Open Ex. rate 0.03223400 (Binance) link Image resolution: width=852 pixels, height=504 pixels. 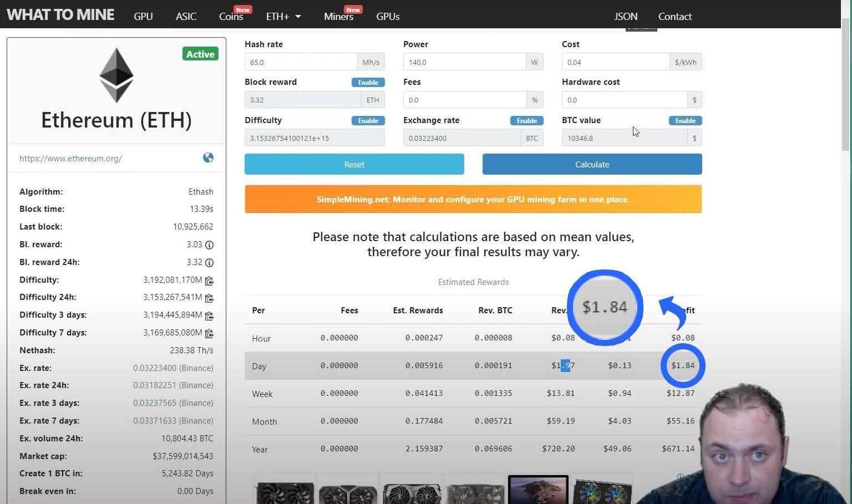[x=173, y=368]
